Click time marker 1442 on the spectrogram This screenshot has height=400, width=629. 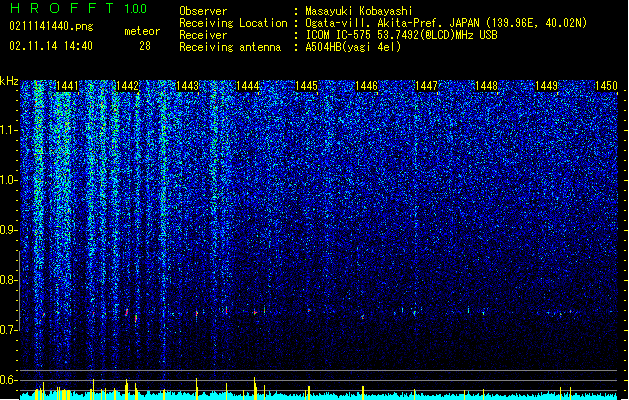pyautogui.click(x=127, y=86)
